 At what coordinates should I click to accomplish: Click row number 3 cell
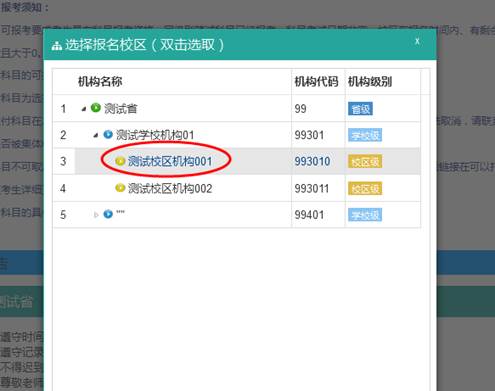pos(63,161)
